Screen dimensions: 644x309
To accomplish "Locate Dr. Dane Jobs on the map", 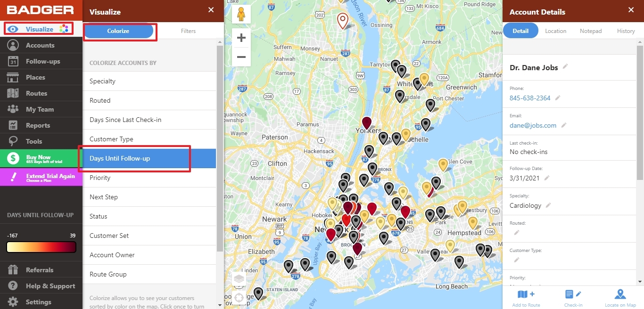I will point(620,298).
